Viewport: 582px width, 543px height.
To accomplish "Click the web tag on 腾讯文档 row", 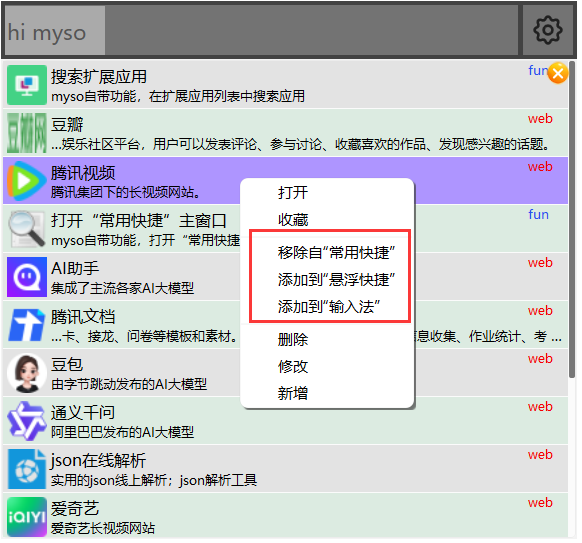I will tap(540, 311).
